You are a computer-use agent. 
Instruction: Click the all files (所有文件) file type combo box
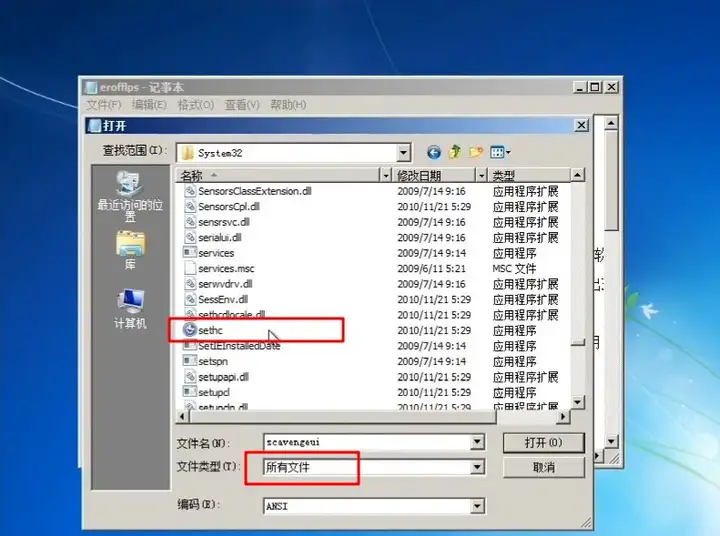(374, 467)
